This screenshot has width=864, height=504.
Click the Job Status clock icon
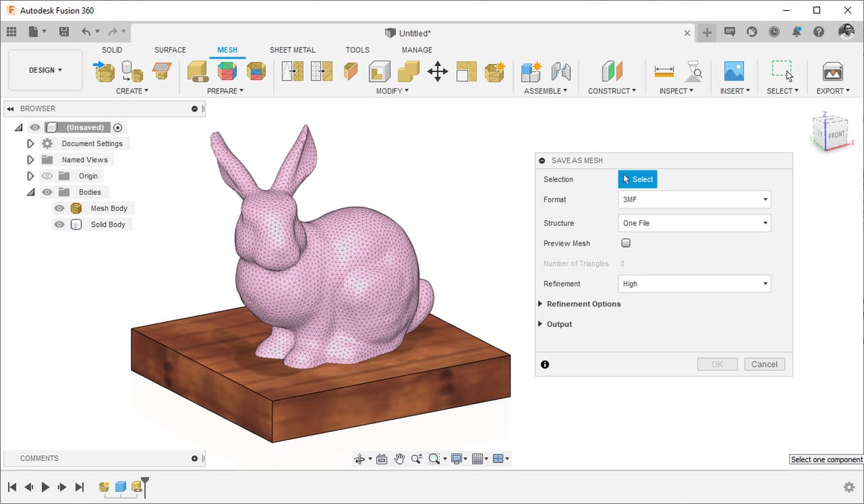point(774,32)
